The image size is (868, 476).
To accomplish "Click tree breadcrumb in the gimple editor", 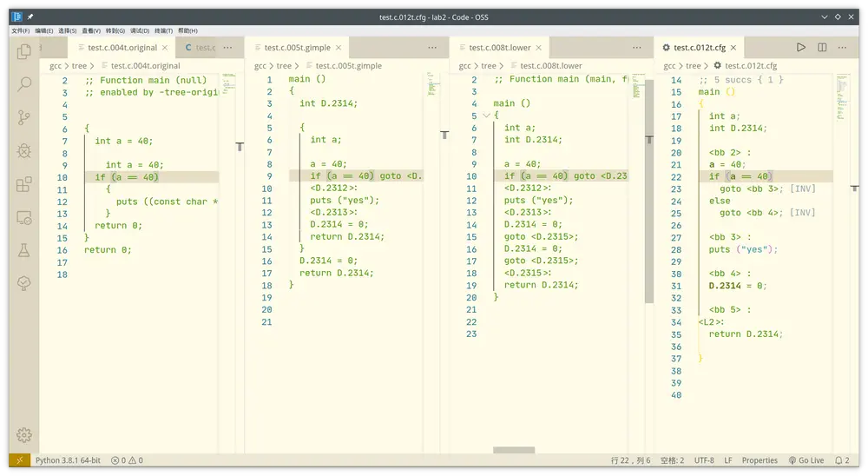I will click(x=284, y=66).
